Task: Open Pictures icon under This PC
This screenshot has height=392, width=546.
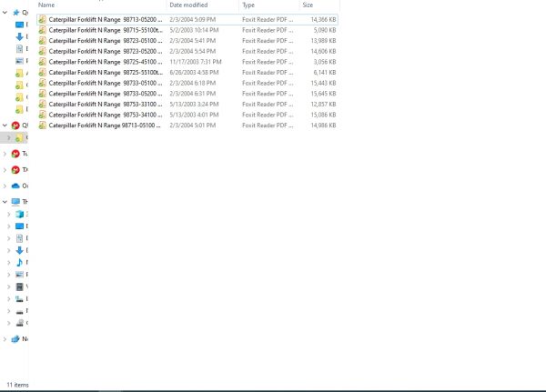Action: point(19,275)
